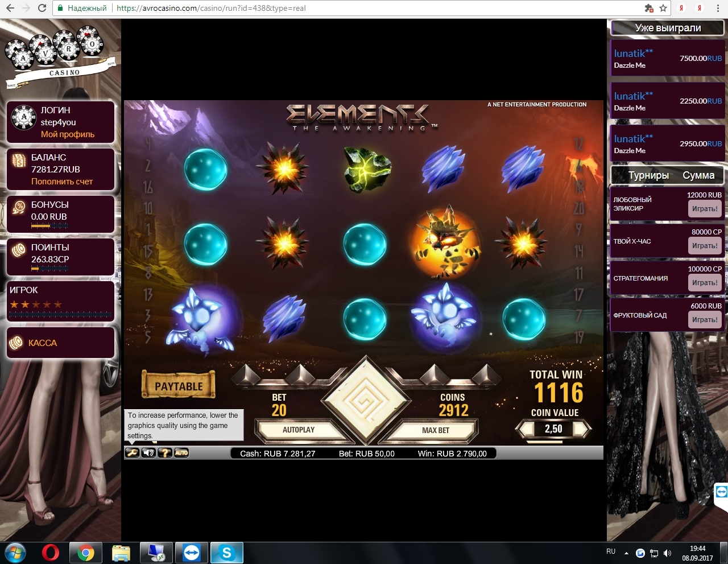Click the MAX BET button
The height and width of the screenshot is (564, 728).
pyautogui.click(x=435, y=430)
